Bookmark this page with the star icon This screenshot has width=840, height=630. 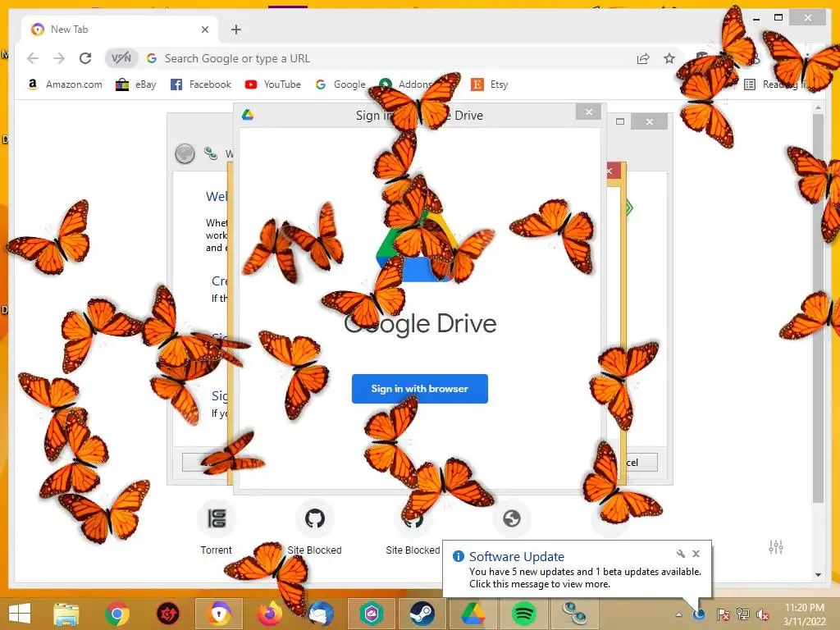[669, 58]
